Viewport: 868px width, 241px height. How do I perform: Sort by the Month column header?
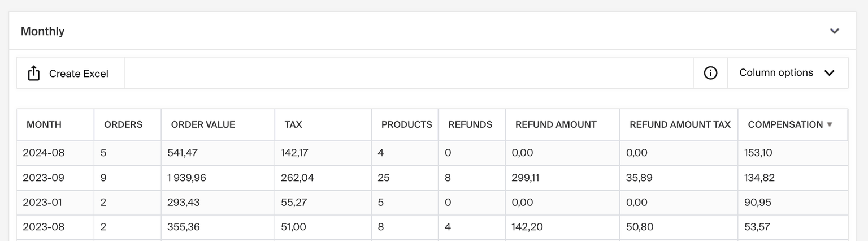pos(44,124)
